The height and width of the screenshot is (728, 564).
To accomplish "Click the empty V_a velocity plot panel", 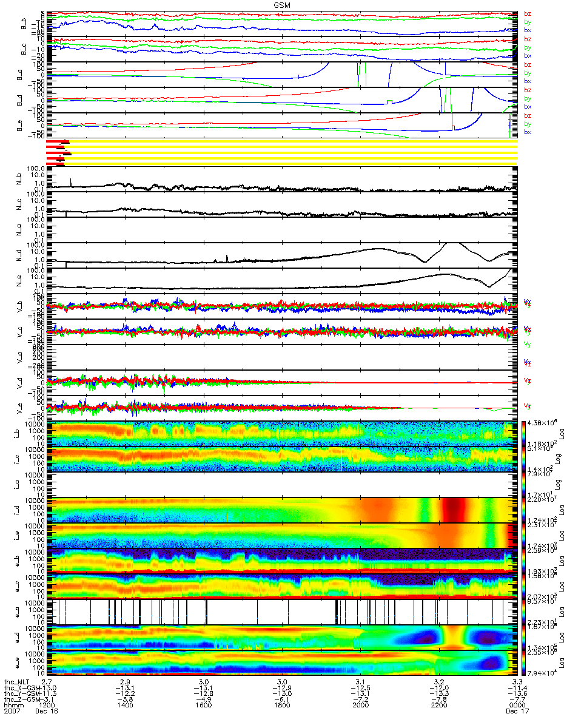I will tap(282, 357).
